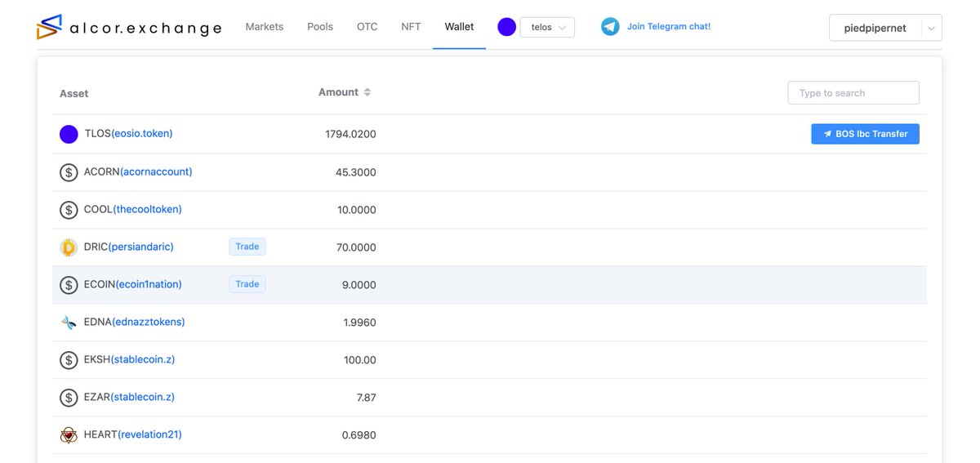Select the Wallet tab
The width and height of the screenshot is (980, 463).
(459, 27)
